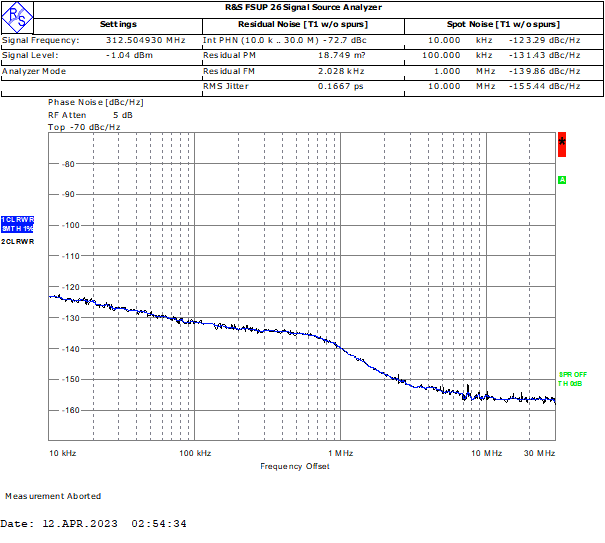Click the spot noise value -123.29 dBc/Hz
Viewport: 605px width, 543px height.
click(x=544, y=40)
